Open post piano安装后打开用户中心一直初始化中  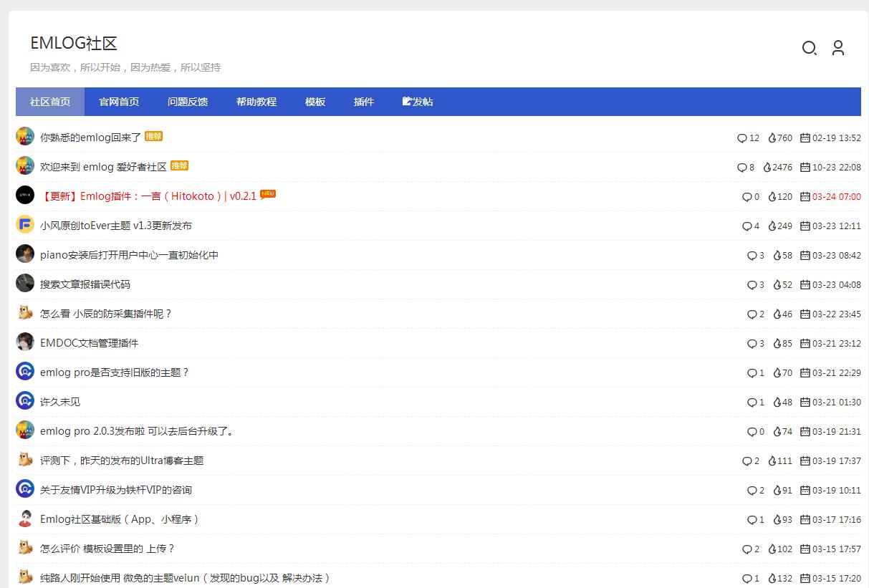pyautogui.click(x=129, y=255)
